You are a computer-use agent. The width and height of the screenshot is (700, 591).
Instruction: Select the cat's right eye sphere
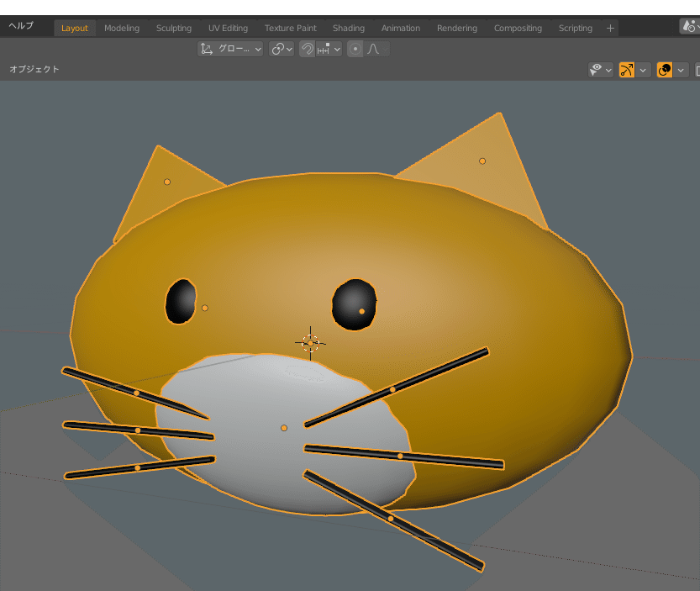pos(355,304)
